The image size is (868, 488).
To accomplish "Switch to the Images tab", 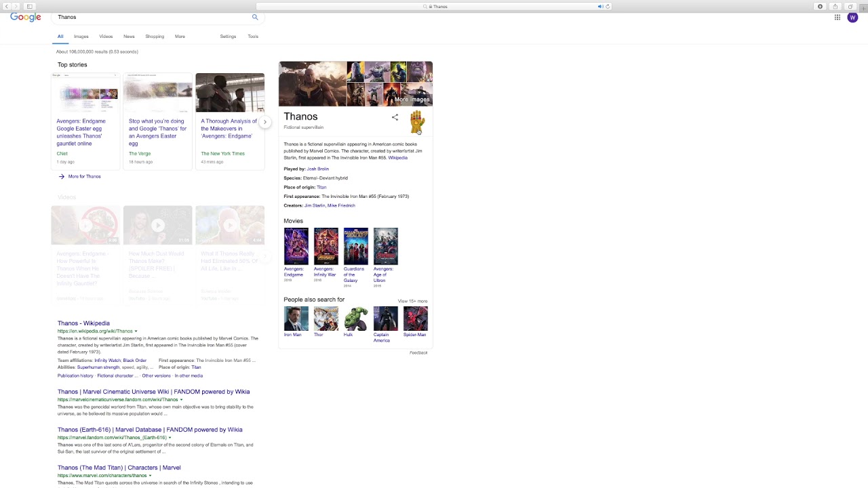I will coord(81,37).
